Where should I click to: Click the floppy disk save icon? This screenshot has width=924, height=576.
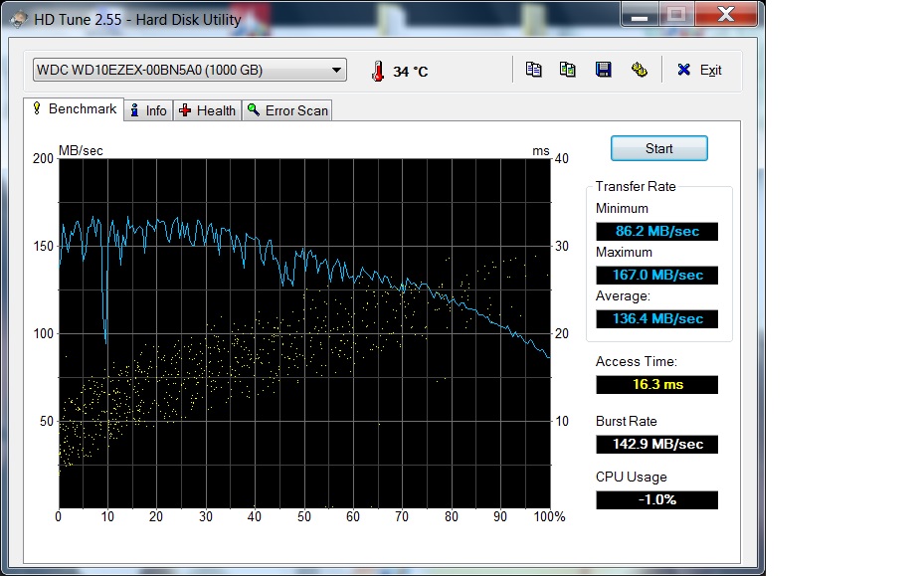coord(603,70)
